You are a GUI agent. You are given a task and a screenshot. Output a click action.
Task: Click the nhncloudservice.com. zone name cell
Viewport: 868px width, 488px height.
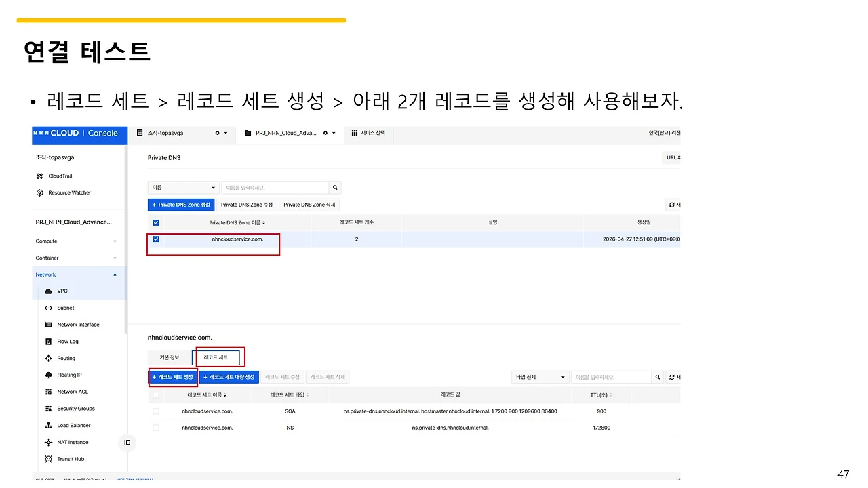(237, 239)
